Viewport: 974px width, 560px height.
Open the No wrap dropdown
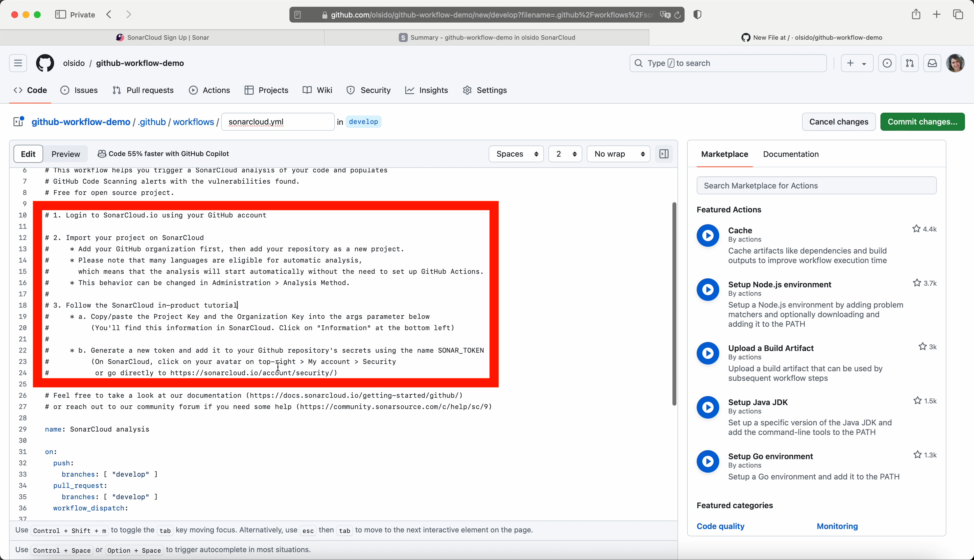tap(619, 154)
